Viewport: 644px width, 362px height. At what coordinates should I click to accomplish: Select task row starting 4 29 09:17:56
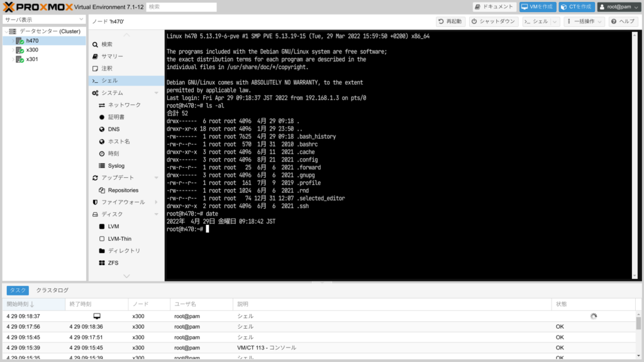click(319, 327)
